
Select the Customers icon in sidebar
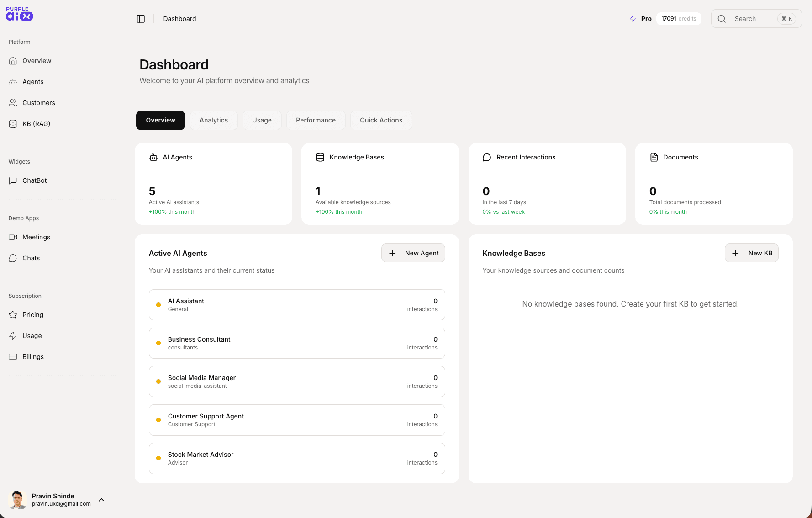coord(13,102)
